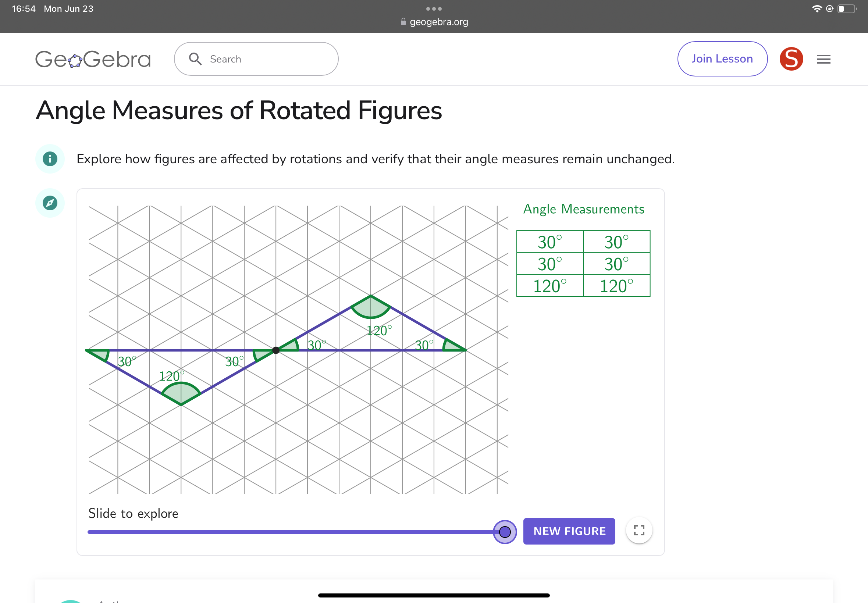This screenshot has height=603, width=868.
Task: Click the GeoGebra logo
Action: click(x=93, y=59)
